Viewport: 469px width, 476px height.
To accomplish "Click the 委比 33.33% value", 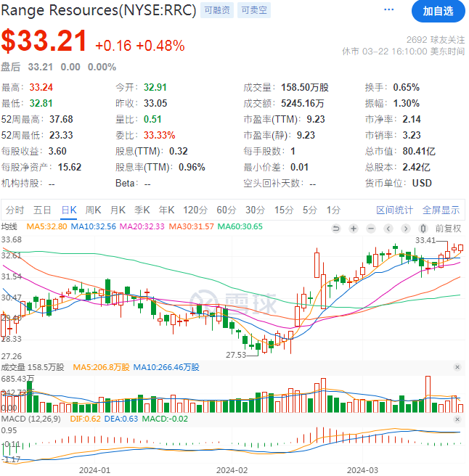I will (160, 135).
